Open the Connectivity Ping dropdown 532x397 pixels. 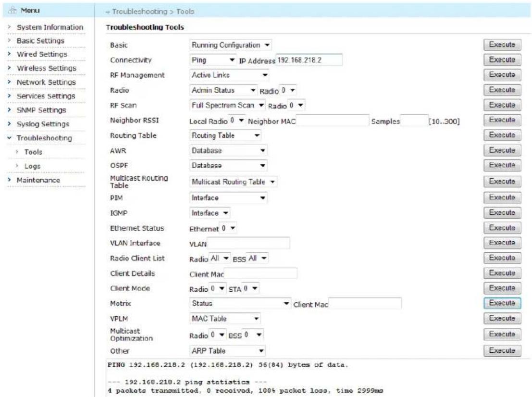point(212,60)
